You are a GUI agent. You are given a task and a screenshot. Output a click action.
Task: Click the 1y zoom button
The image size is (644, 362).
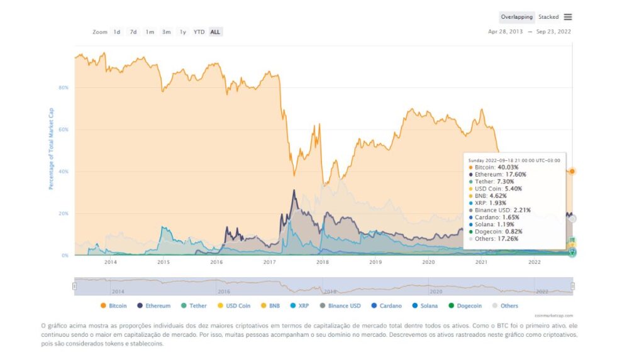point(182,31)
